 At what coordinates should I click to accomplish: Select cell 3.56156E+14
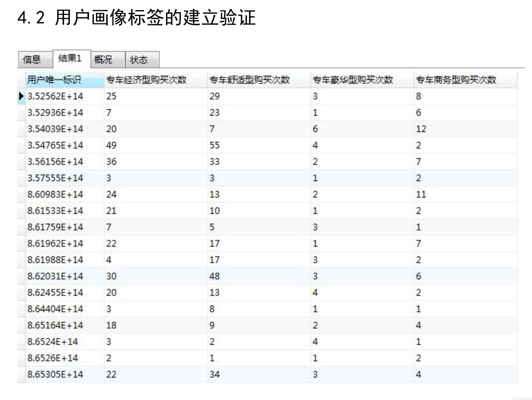click(x=64, y=162)
